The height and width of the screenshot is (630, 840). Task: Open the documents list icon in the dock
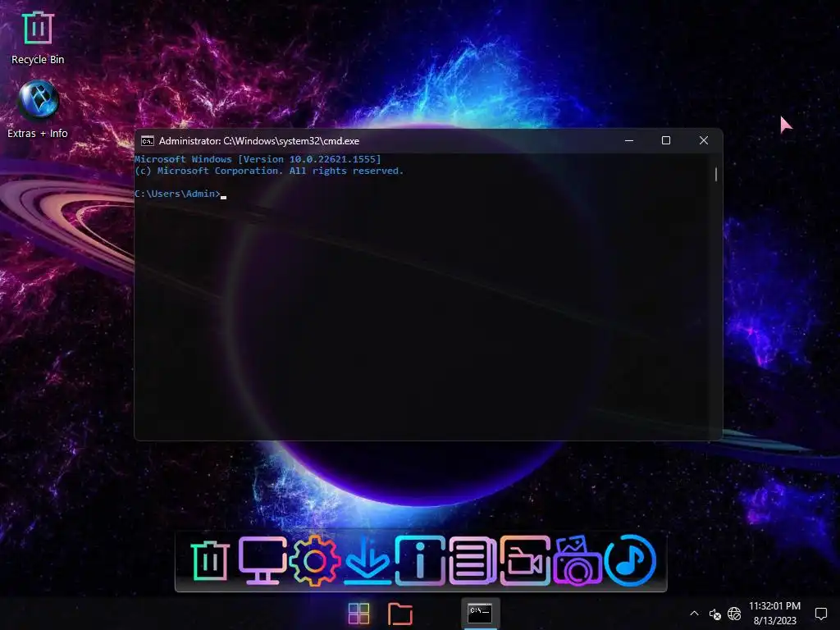click(x=472, y=560)
